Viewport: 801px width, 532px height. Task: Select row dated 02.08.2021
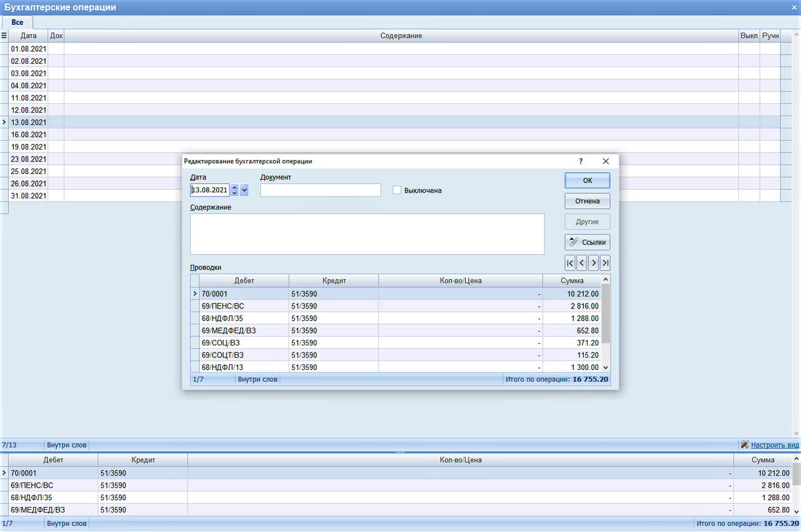[395, 61]
